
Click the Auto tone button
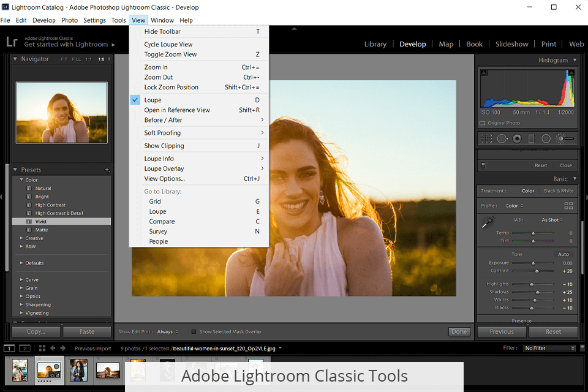[563, 254]
